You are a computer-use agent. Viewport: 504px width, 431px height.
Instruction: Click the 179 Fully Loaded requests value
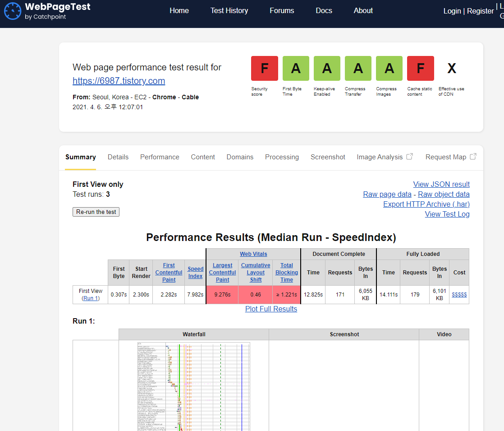tap(415, 295)
